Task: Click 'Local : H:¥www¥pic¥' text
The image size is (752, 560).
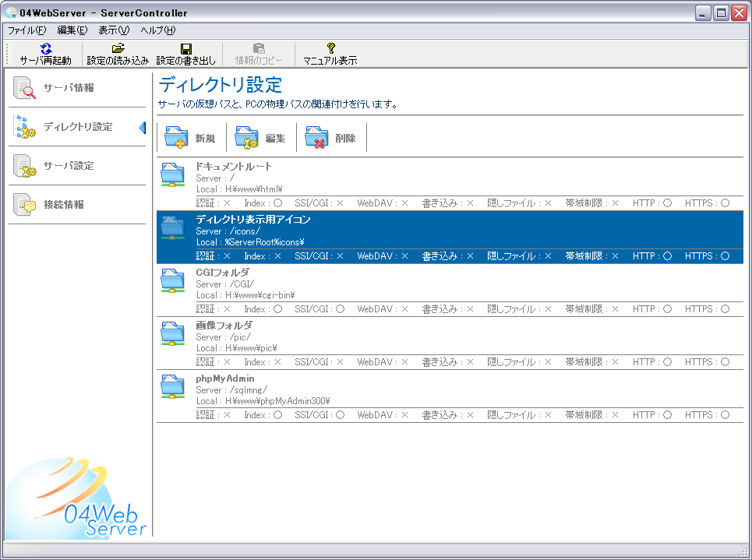Action: [236, 348]
